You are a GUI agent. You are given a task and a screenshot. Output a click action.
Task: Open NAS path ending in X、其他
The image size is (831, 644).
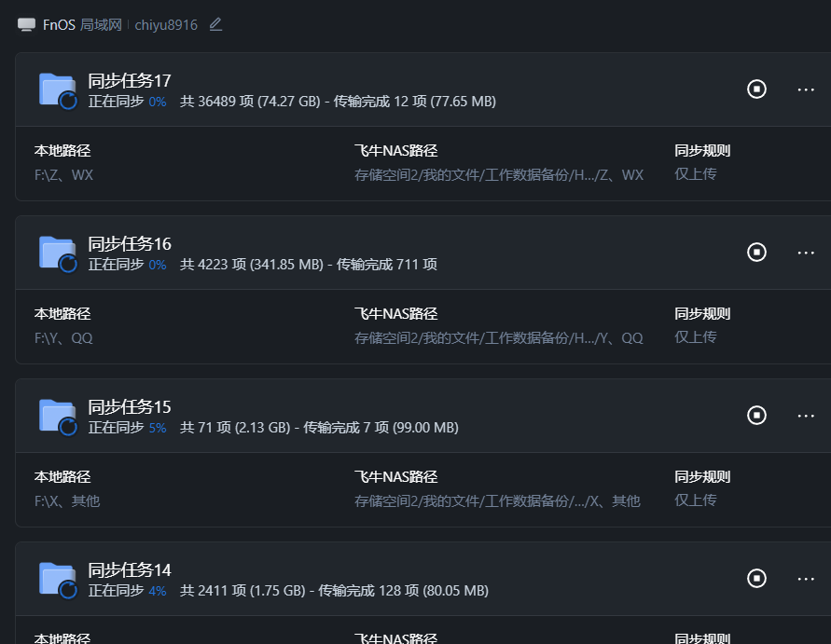click(x=497, y=500)
